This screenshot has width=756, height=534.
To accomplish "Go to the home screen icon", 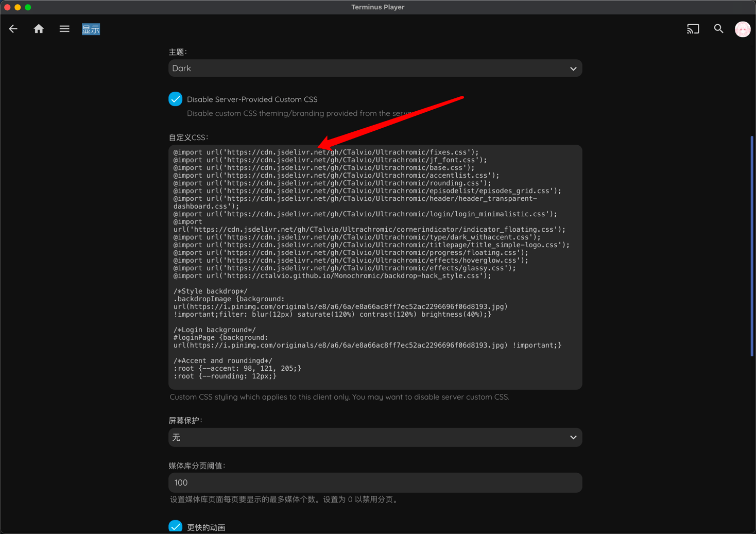I will tap(39, 29).
